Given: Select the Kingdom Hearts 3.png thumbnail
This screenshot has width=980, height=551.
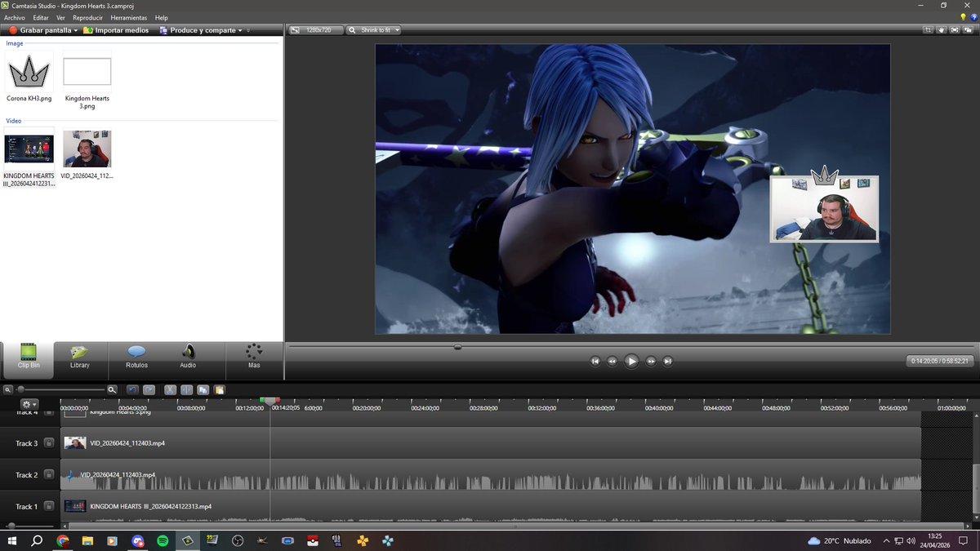Looking at the screenshot, I should pos(87,72).
